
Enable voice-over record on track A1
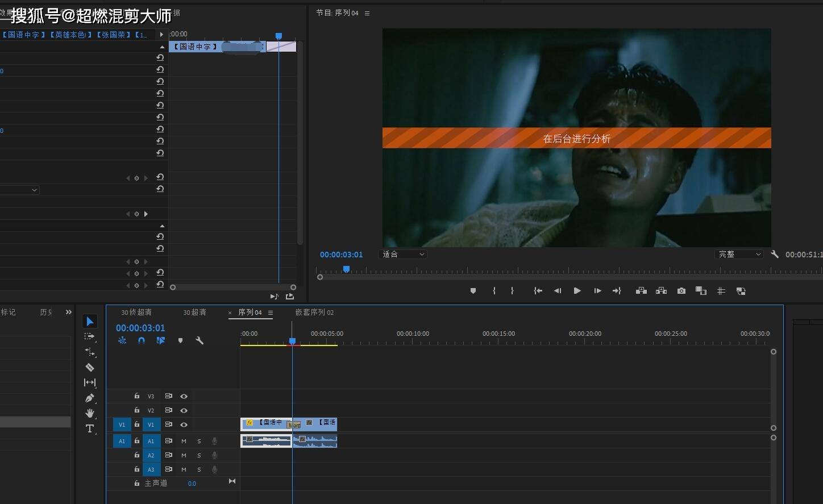click(x=214, y=441)
